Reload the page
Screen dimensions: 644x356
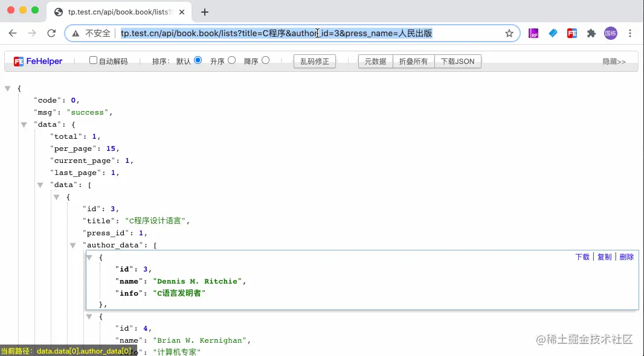51,33
